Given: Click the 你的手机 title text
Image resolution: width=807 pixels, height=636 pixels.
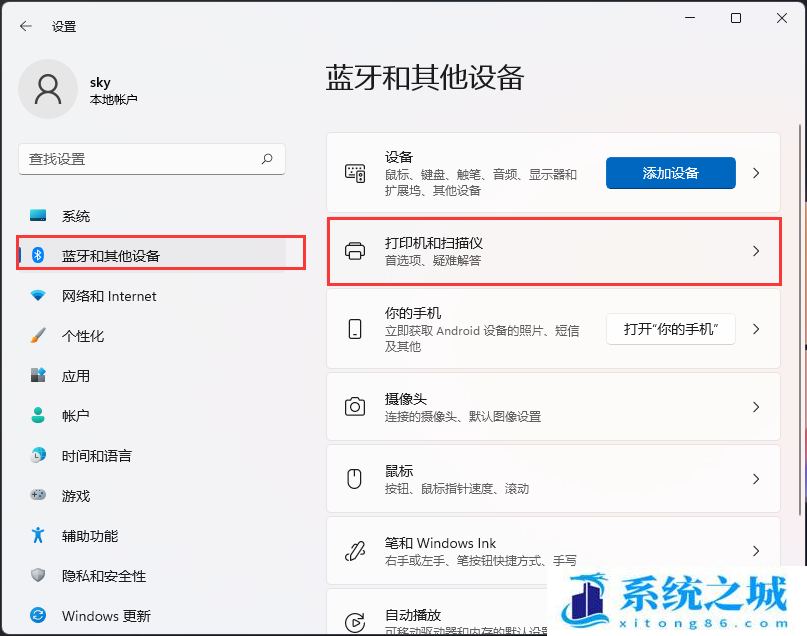Looking at the screenshot, I should click(413, 312).
